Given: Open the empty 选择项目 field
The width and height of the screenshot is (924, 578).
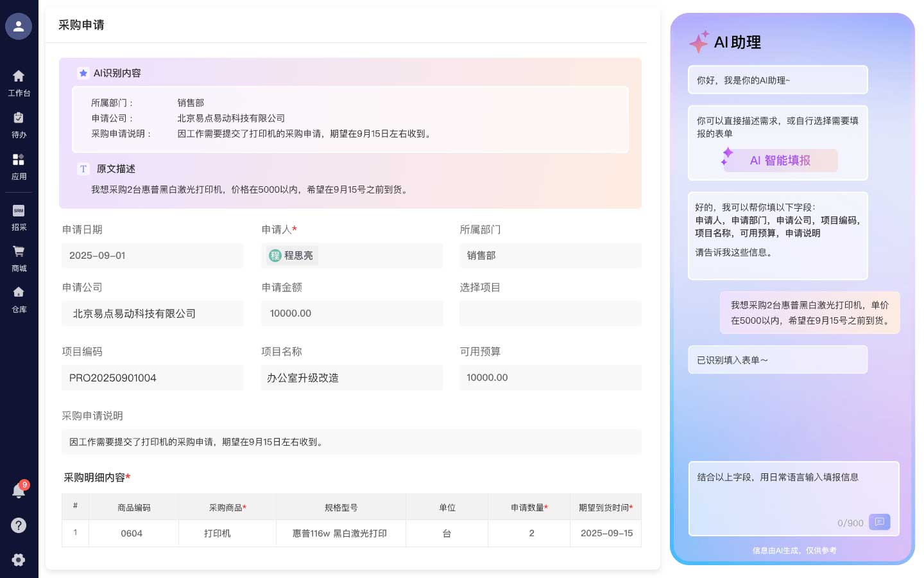Looking at the screenshot, I should coord(551,313).
